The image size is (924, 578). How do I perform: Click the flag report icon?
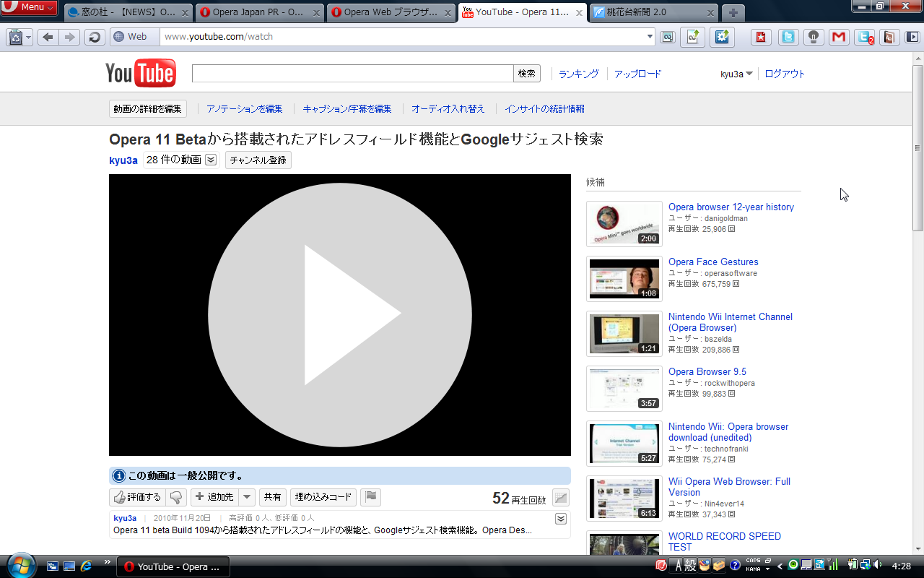click(x=370, y=497)
